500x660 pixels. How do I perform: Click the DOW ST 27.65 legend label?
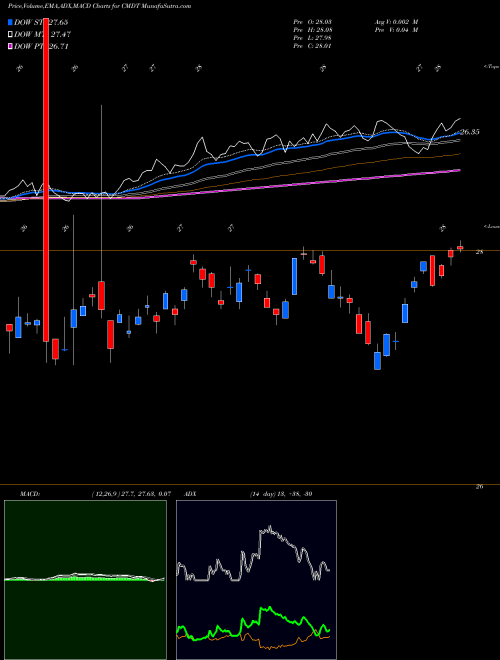41,22
